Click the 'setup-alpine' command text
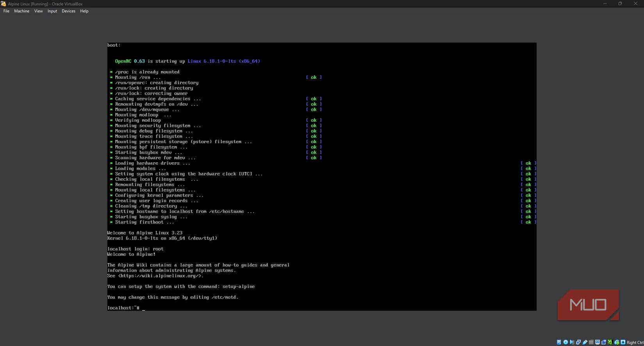The height and width of the screenshot is (346, 644). (x=238, y=286)
